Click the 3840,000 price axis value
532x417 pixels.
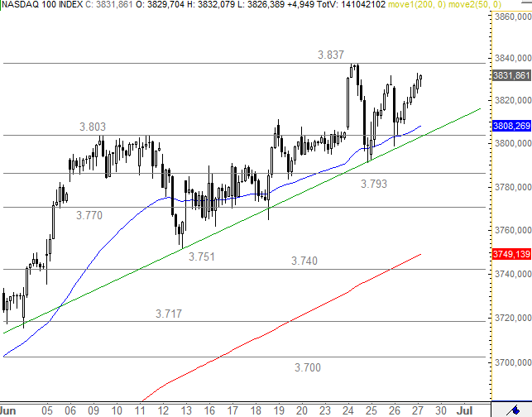click(x=513, y=59)
